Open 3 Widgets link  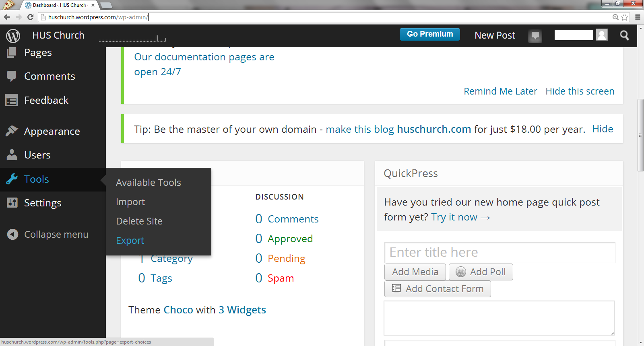[x=242, y=310]
